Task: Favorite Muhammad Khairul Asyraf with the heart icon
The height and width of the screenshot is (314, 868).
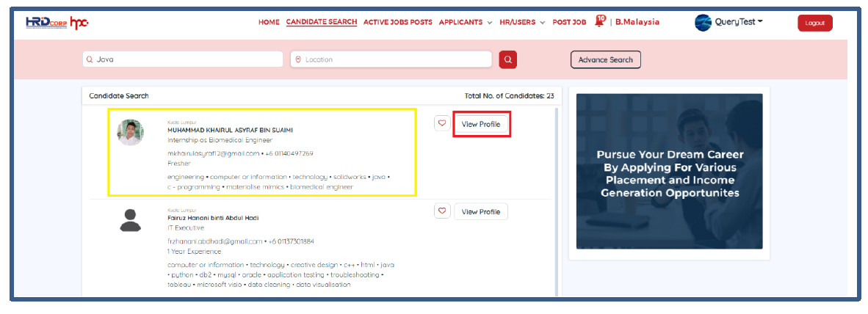Action: tap(441, 123)
